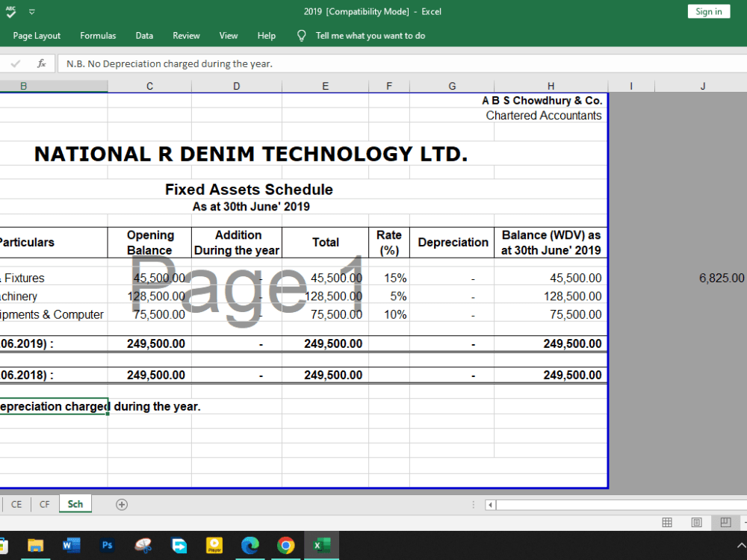Click the Excel icon on the taskbar
747x560 pixels.
[321, 545]
